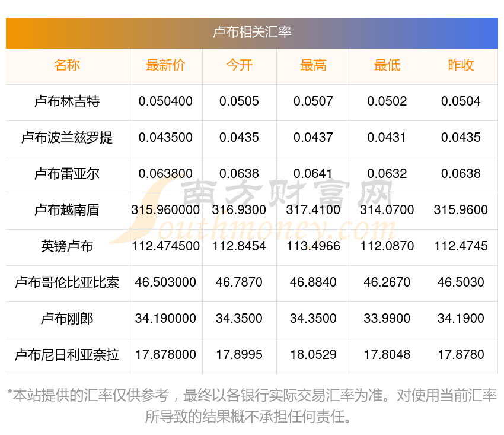The width and height of the screenshot is (504, 435).
Task: Select the 卢布刚郎 row name
Action: (67, 319)
